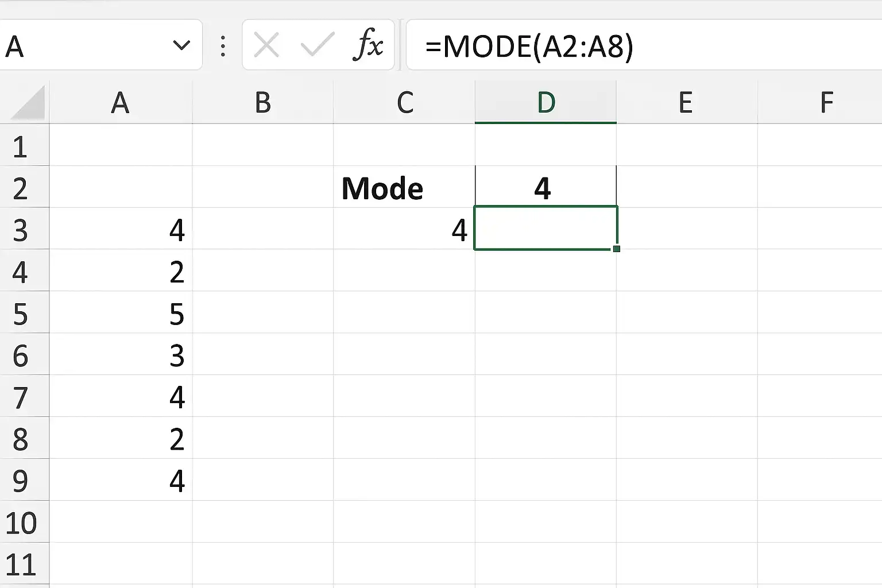
Task: Select column D header
Action: tap(546, 103)
